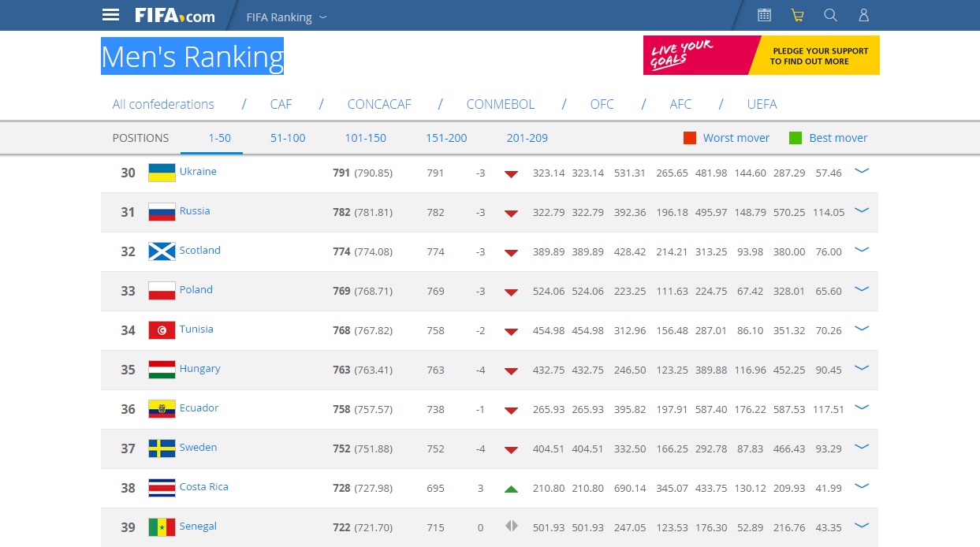The image size is (980, 547).
Task: Filter ranking by OFC confederation
Action: tap(602, 104)
